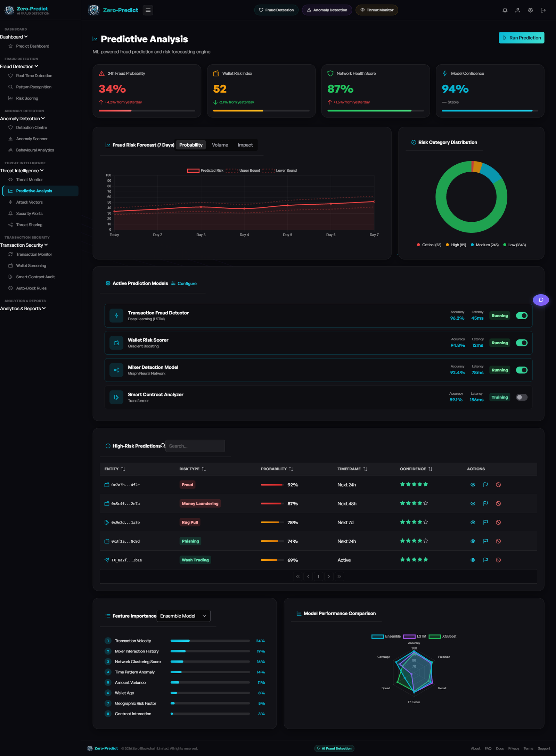Flag the 0x7a3b...4f2e entity

(485, 485)
